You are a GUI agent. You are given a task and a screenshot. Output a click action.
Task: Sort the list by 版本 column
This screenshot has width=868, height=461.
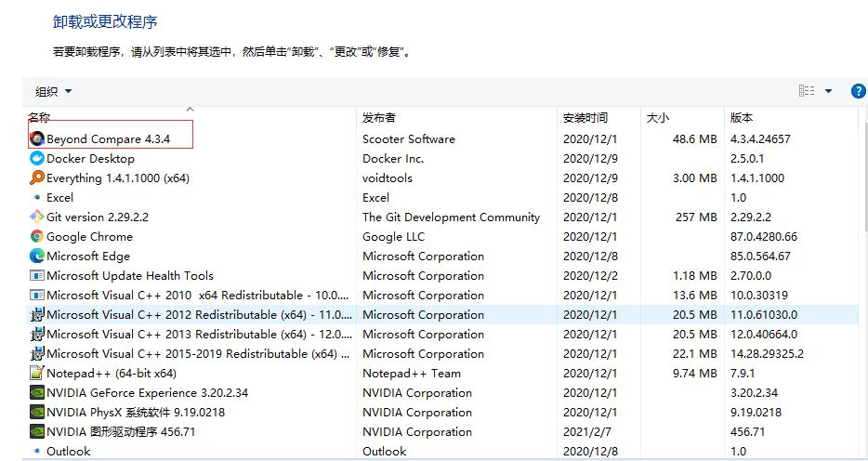pos(742,117)
